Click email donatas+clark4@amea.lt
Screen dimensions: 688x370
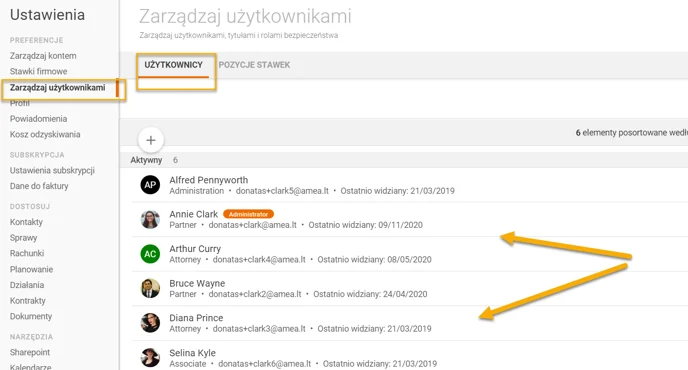(x=259, y=260)
